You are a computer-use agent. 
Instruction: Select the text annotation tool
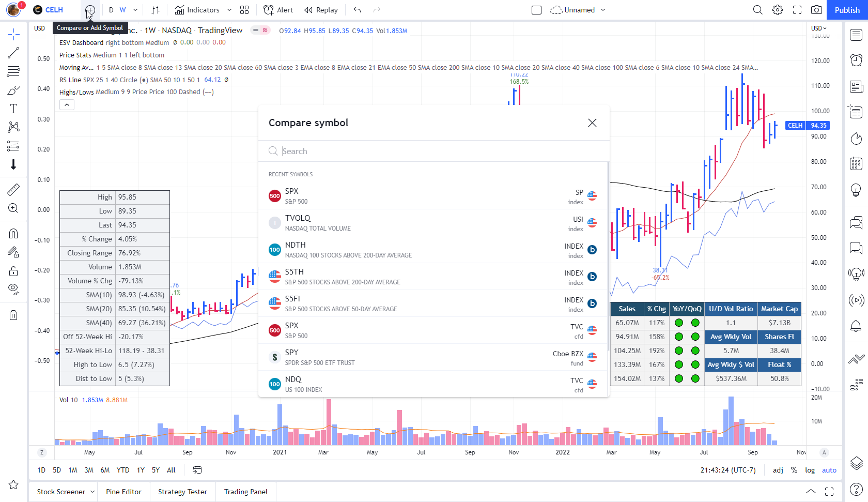click(13, 109)
